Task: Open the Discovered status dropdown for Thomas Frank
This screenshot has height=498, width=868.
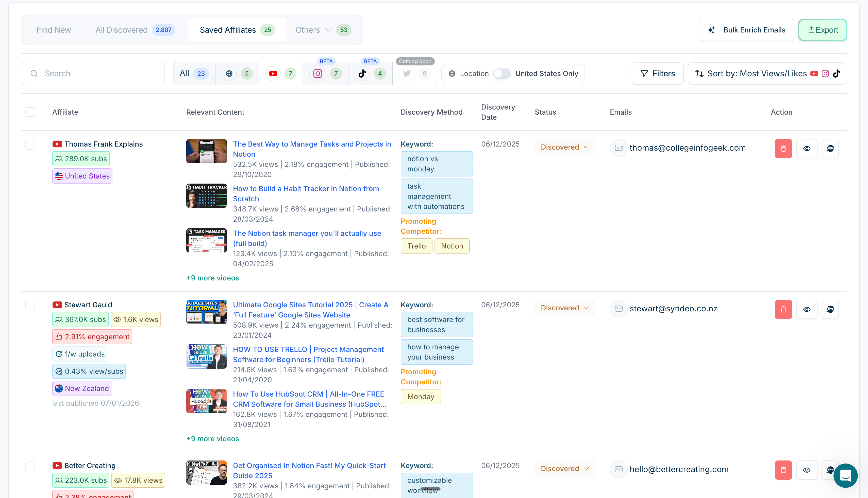Action: click(564, 147)
